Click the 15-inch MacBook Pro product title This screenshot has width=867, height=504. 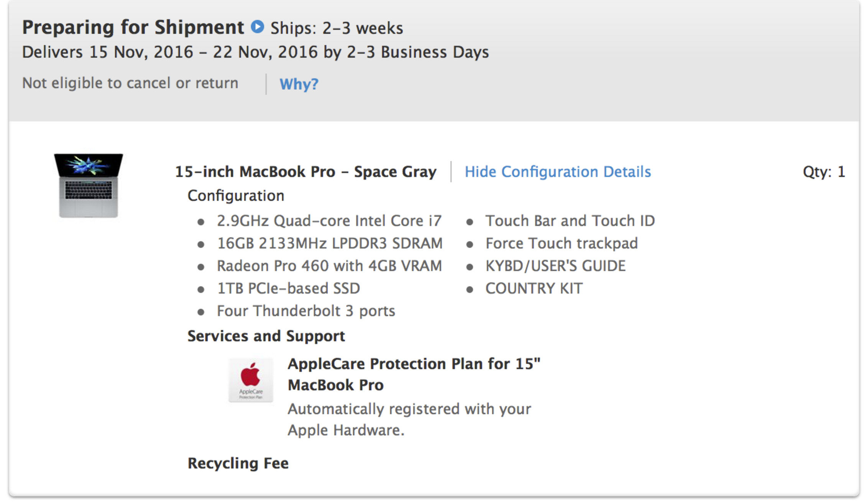pyautogui.click(x=305, y=172)
